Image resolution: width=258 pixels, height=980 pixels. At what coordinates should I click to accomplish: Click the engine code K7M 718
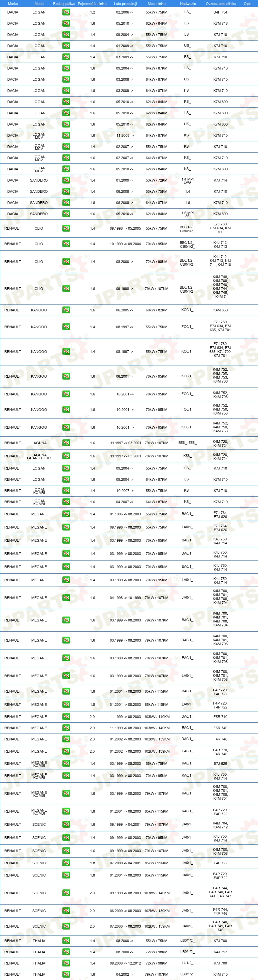(220, 23)
